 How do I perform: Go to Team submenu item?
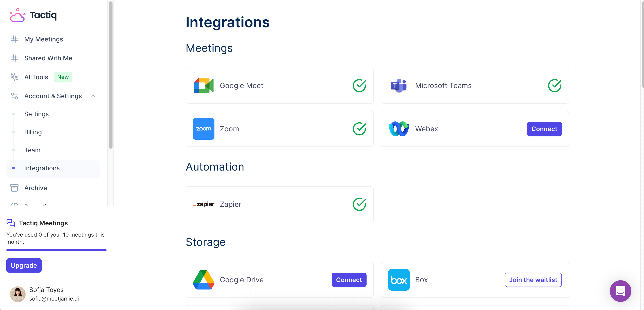[32, 150]
